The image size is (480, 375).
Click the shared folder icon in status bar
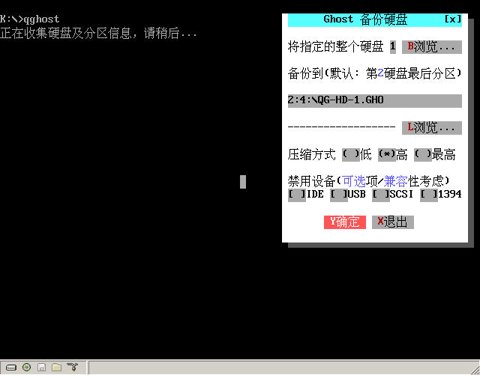[57, 367]
